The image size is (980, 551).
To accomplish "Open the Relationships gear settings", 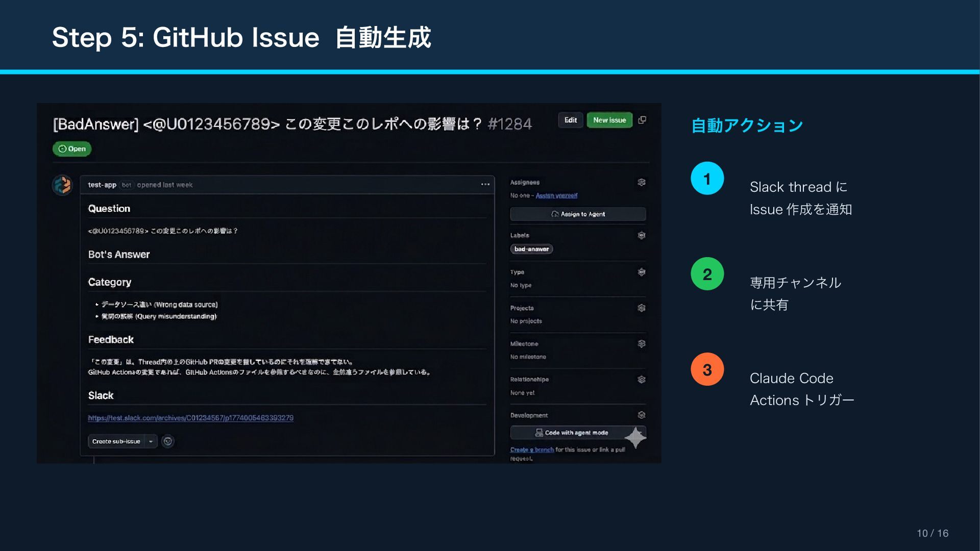I will (642, 380).
